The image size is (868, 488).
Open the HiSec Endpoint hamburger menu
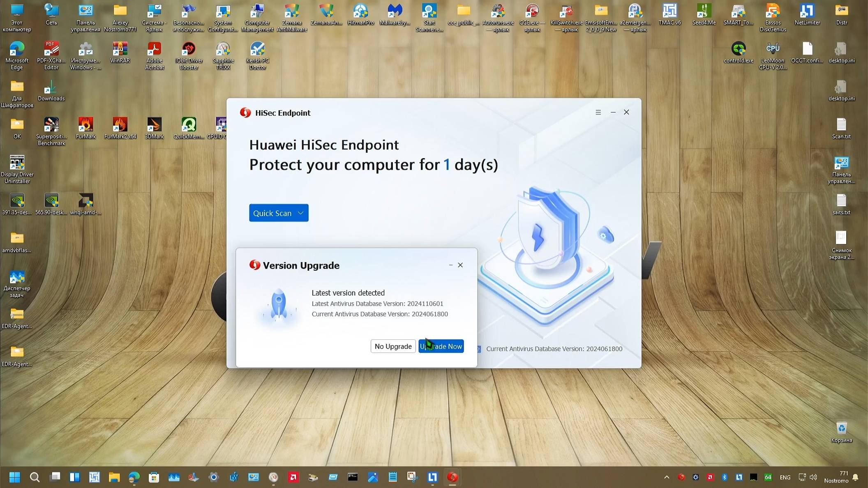(598, 112)
